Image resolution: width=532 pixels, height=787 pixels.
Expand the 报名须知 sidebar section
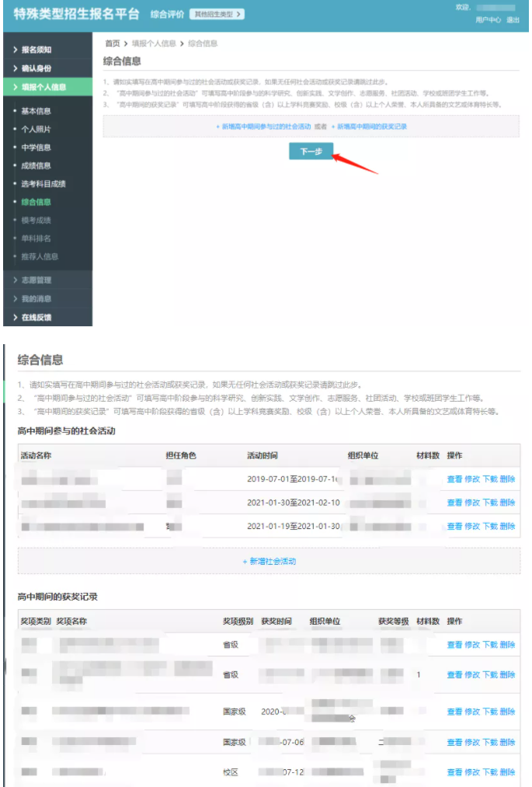pos(39,50)
